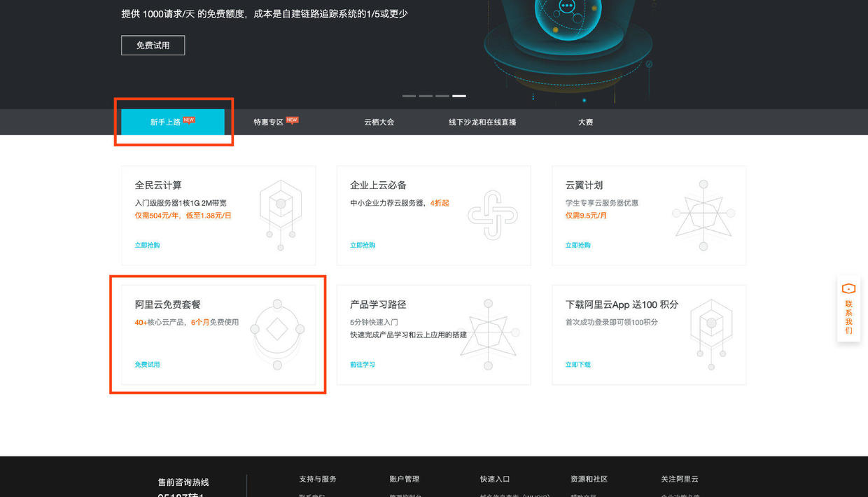This screenshot has height=497, width=868.
Task: Click text 入门级服务器1核1G 2M带宽
Action: [x=181, y=203]
